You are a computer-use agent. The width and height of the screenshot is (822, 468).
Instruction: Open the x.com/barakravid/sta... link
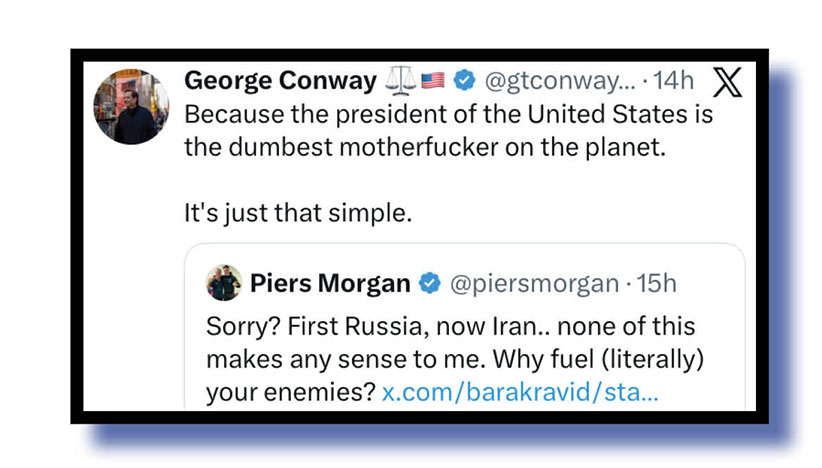(x=519, y=391)
